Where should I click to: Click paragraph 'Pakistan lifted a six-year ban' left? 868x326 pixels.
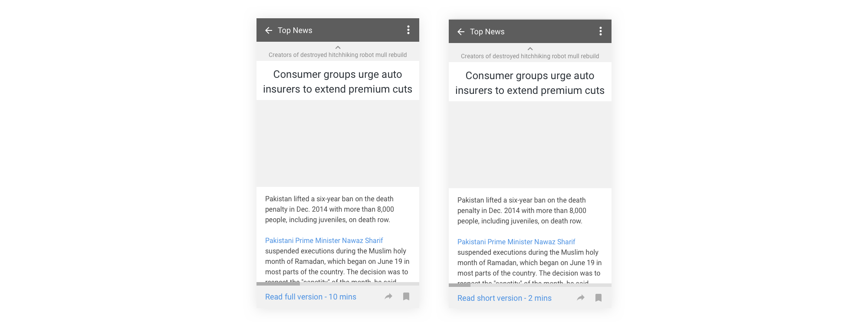pyautogui.click(x=330, y=209)
